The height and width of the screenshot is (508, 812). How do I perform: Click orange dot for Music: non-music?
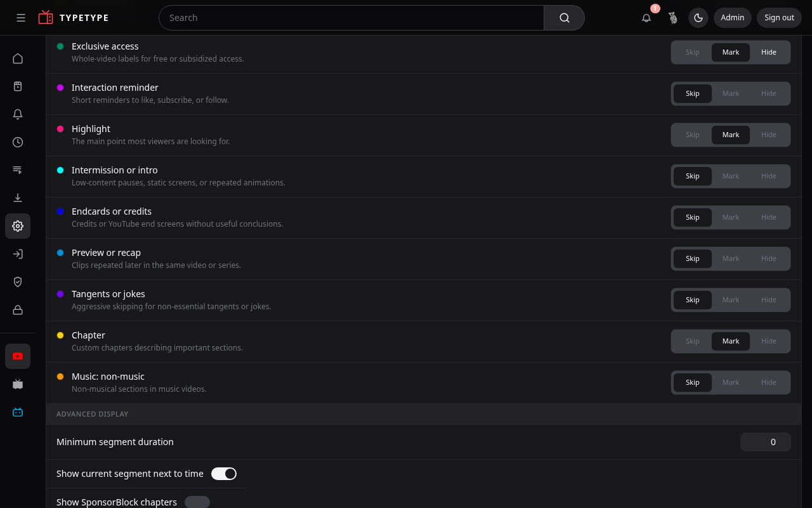(x=60, y=377)
